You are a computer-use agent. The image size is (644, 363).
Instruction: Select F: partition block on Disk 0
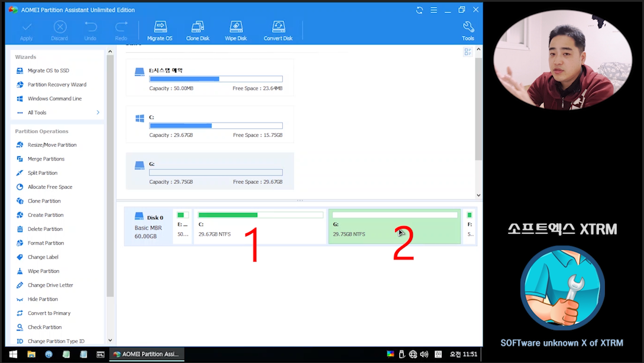[x=470, y=226]
